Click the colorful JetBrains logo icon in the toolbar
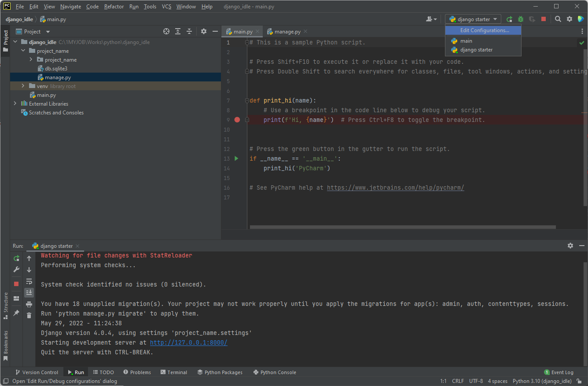This screenshot has width=588, height=386. click(x=581, y=19)
